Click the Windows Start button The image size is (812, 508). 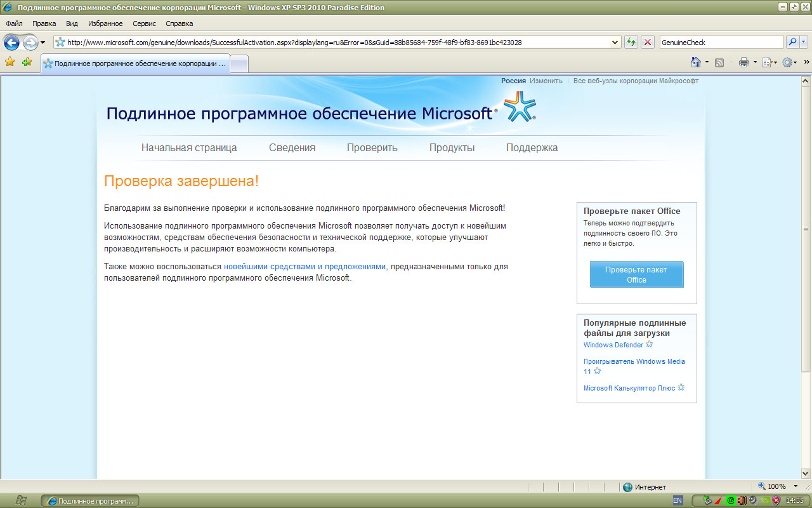pyautogui.click(x=20, y=500)
